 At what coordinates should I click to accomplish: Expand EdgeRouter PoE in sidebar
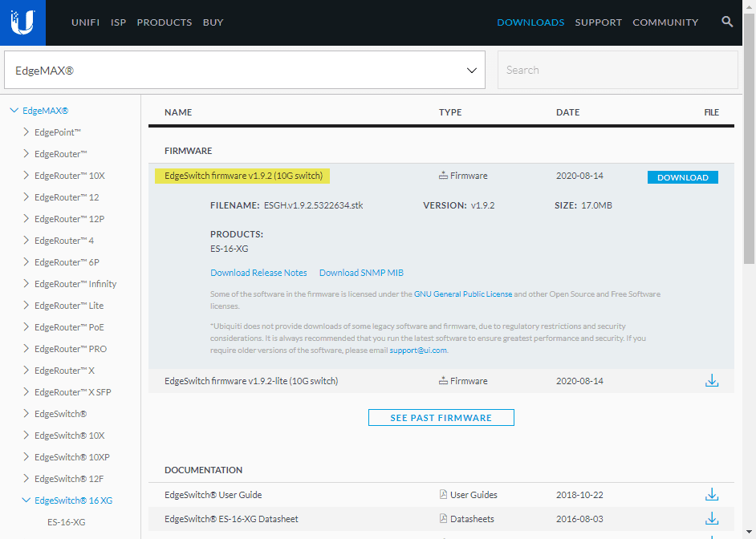point(26,326)
